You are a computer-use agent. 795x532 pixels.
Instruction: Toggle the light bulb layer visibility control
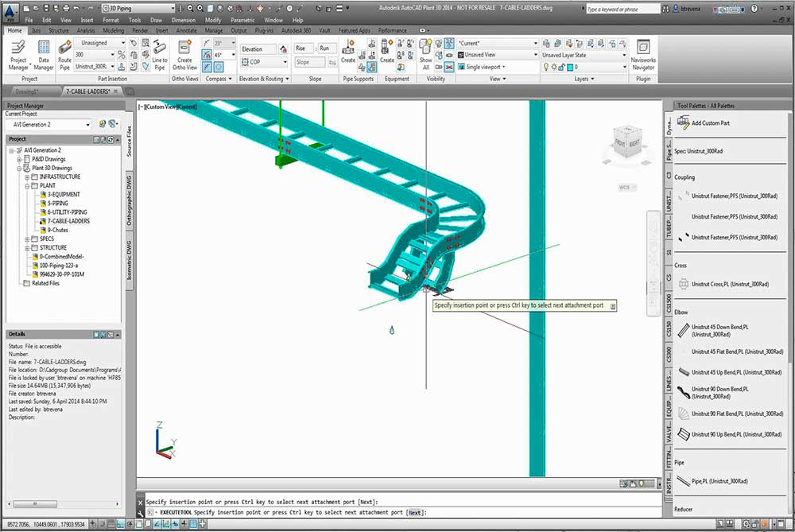(546, 66)
